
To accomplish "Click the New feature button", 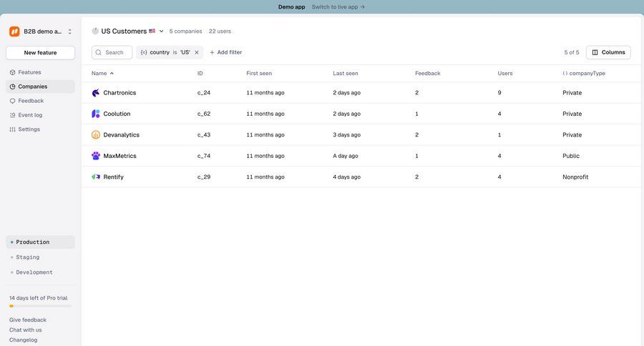I will click(40, 52).
